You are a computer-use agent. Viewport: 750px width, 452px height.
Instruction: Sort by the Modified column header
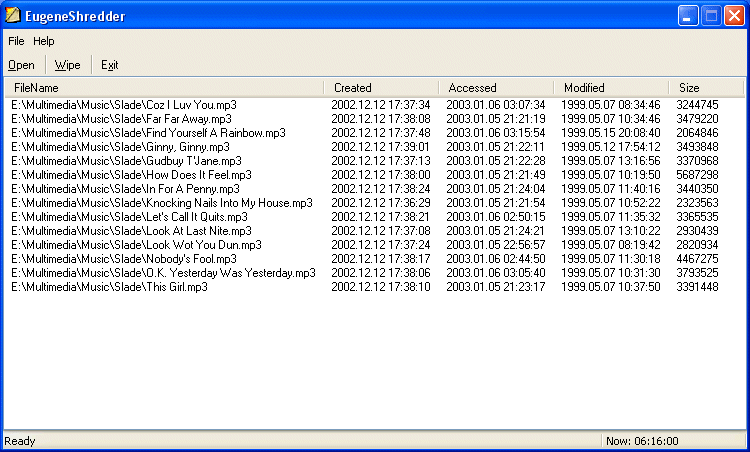611,88
